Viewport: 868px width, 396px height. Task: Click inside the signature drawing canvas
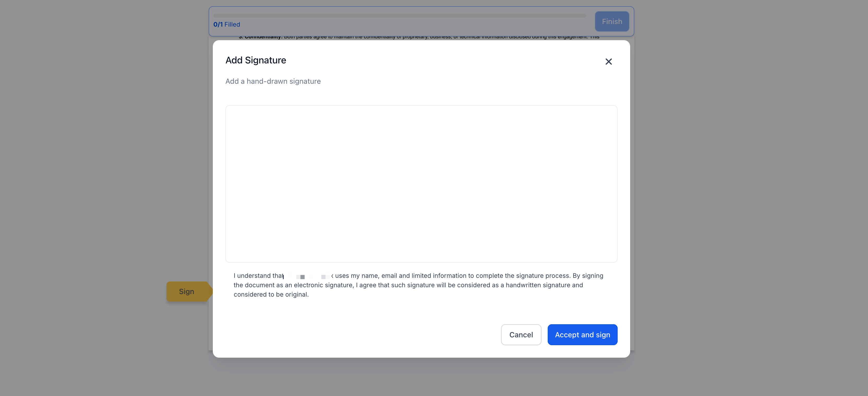point(421,184)
